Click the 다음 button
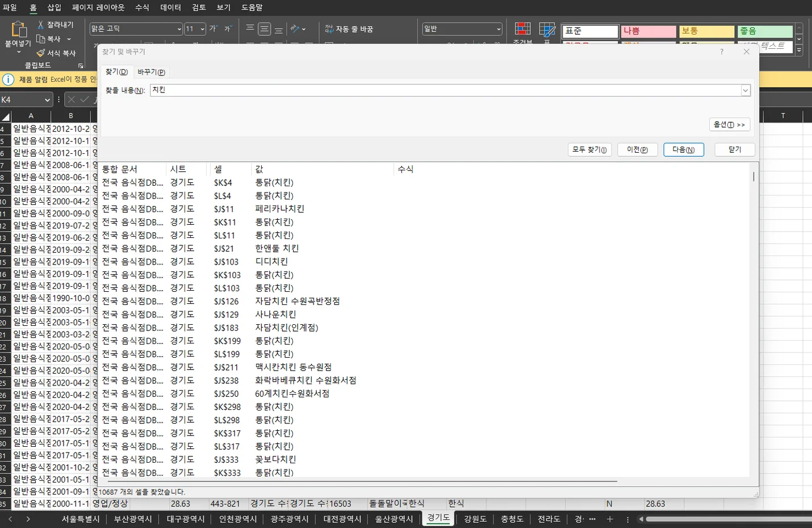Screen dimensions: 812x528 683,150
